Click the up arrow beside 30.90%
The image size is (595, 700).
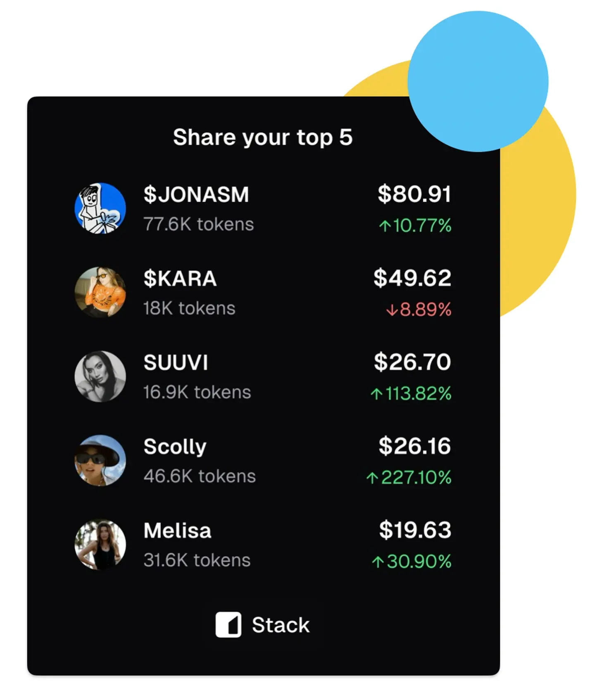click(378, 562)
